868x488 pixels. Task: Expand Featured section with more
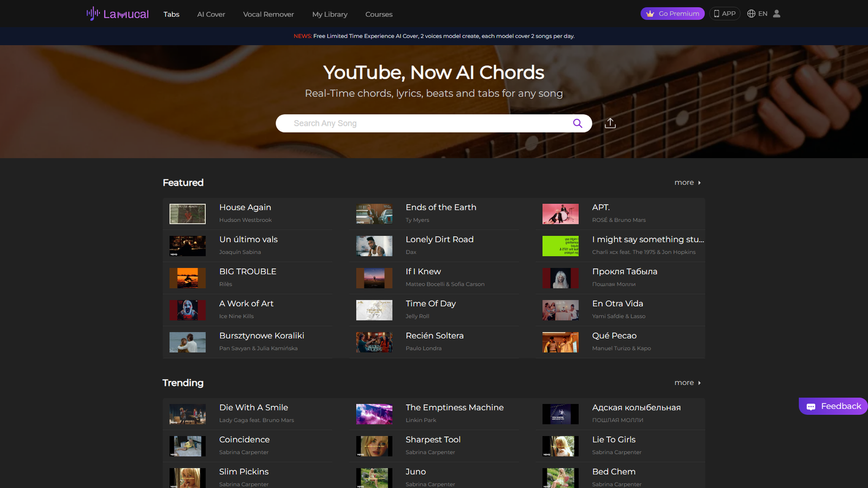687,183
